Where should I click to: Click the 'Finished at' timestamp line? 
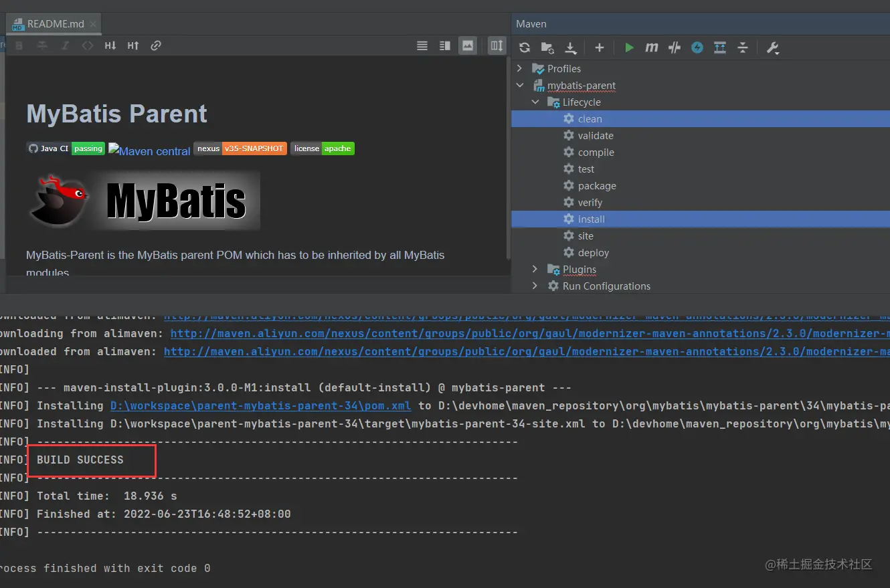point(163,514)
